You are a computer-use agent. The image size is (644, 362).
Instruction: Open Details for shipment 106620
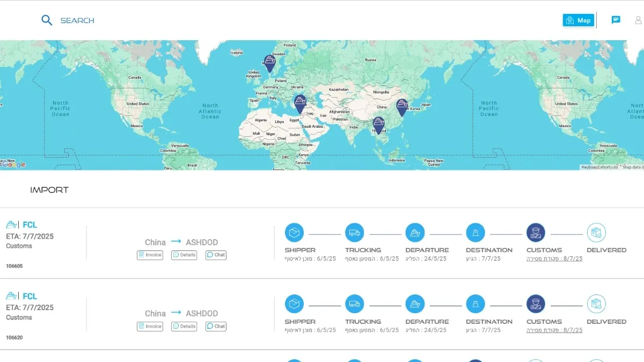pyautogui.click(x=184, y=326)
